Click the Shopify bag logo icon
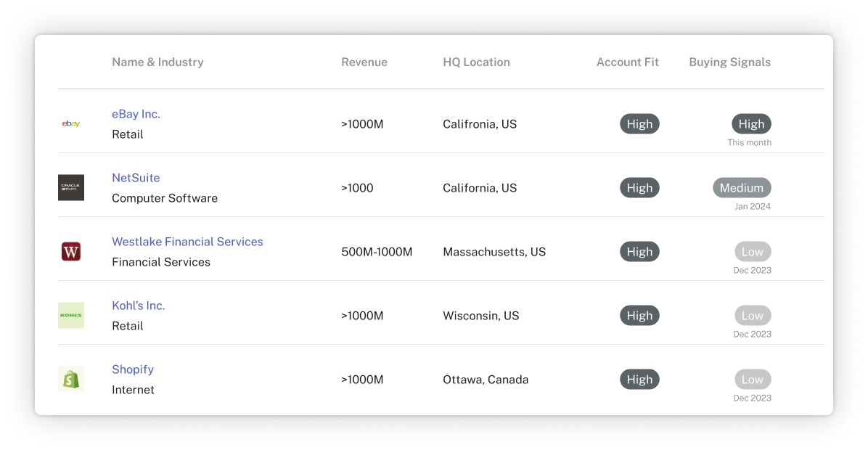868x450 pixels. pyautogui.click(x=71, y=379)
